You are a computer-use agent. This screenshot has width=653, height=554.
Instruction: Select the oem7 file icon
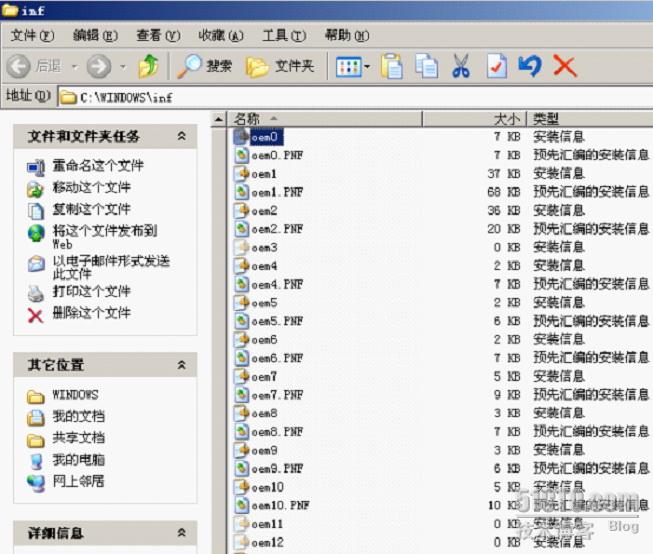pos(242,377)
